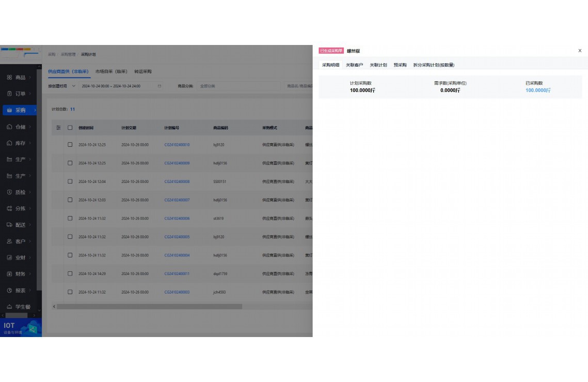Open the 质检 sidebar section
The width and height of the screenshot is (588, 382).
click(x=20, y=192)
